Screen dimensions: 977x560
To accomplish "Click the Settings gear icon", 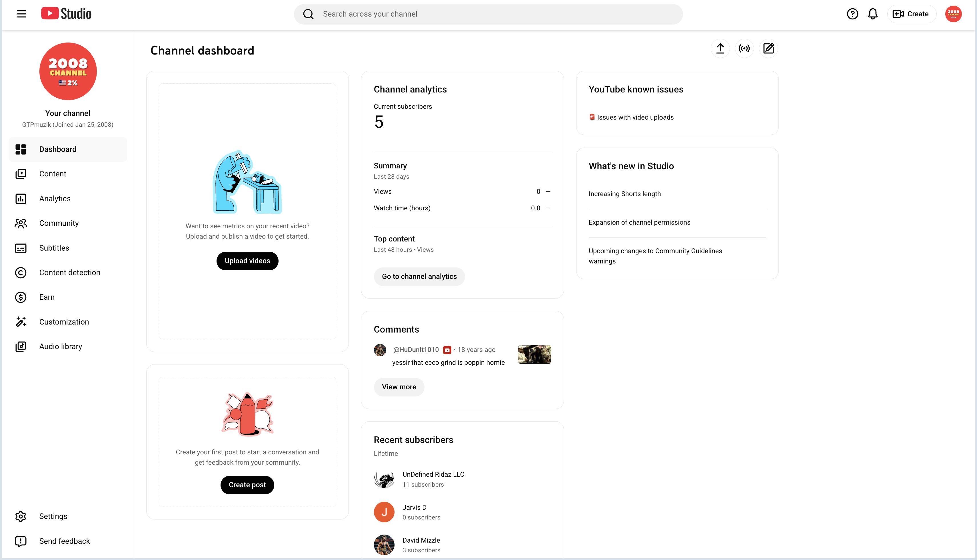I will (21, 517).
